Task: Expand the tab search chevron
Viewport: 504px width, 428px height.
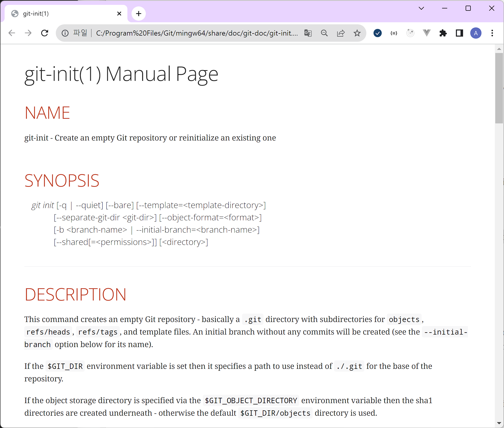Action: pos(421,8)
